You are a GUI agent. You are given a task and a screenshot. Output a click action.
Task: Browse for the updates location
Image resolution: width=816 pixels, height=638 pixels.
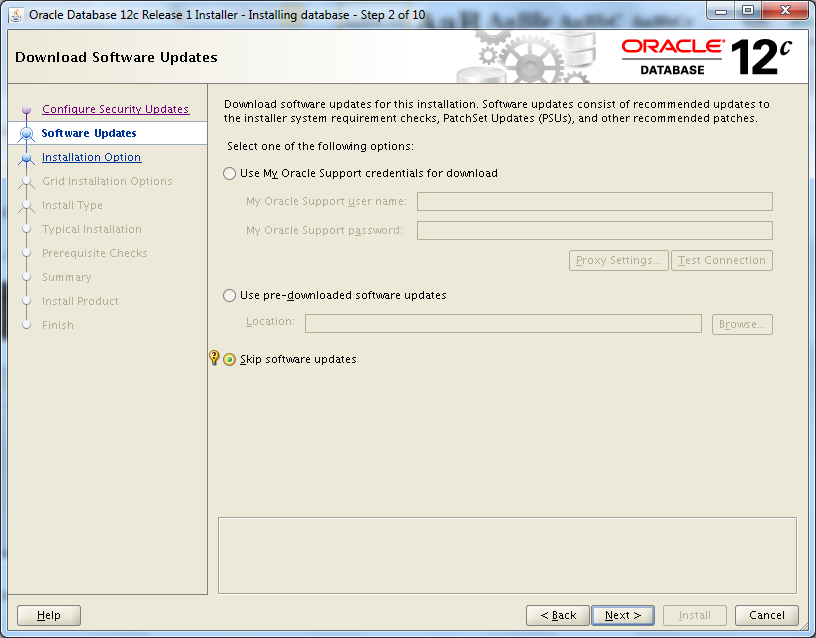[x=742, y=324]
